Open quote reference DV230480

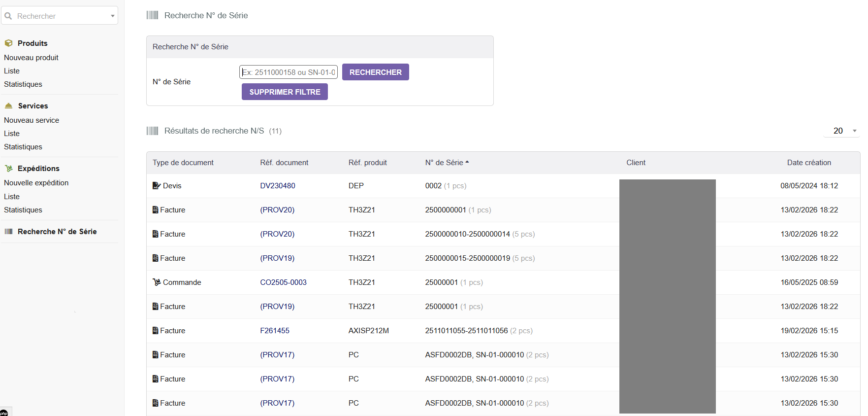tap(278, 186)
